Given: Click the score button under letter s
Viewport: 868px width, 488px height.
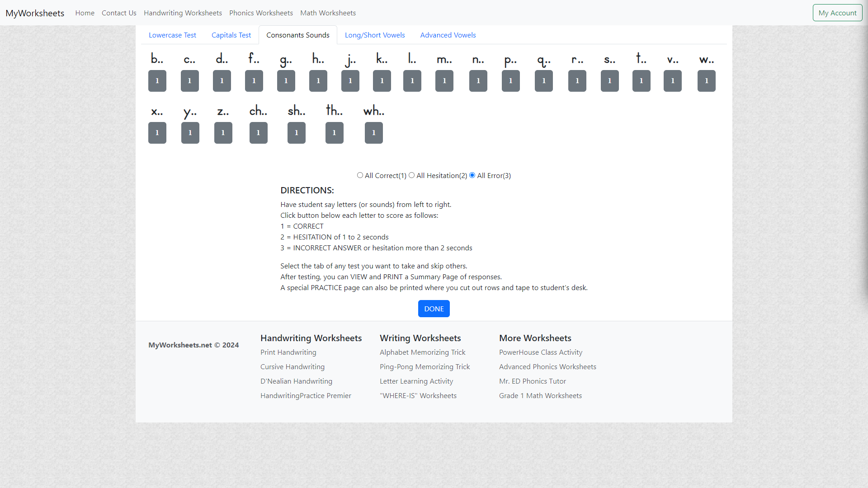Looking at the screenshot, I should (610, 81).
